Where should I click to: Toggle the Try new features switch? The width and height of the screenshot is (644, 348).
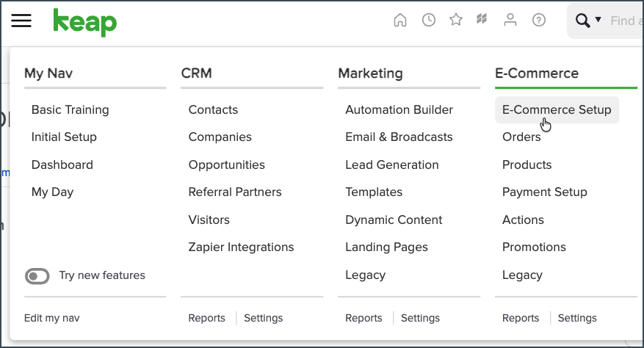click(37, 276)
